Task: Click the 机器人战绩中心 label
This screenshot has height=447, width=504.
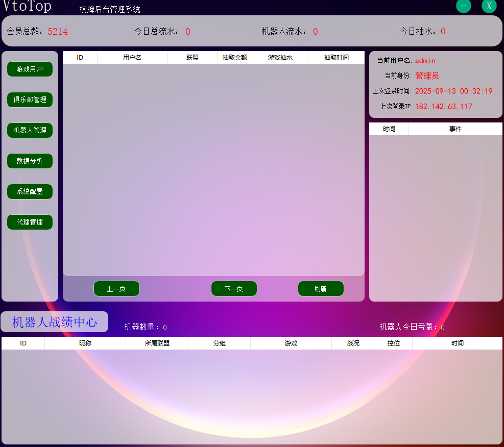Action: click(55, 322)
